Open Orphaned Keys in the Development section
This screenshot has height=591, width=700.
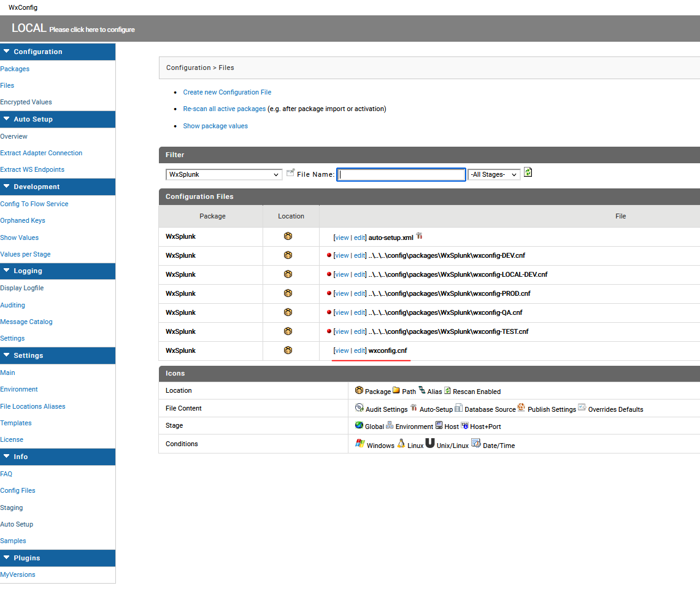click(x=23, y=220)
